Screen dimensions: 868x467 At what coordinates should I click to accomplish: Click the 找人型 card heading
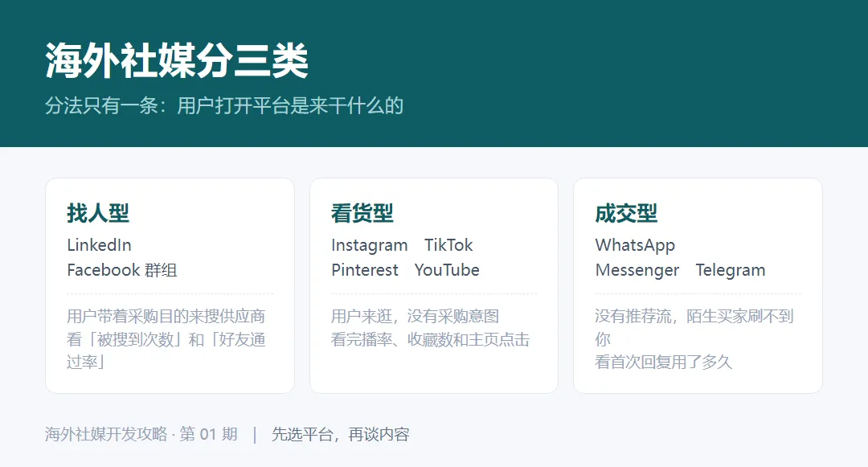98,213
